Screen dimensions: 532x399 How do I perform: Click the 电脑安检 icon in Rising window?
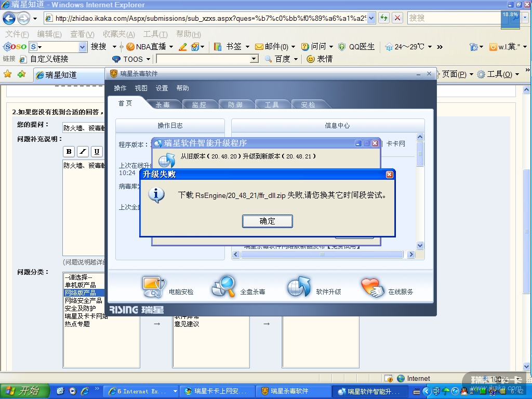pyautogui.click(x=154, y=287)
